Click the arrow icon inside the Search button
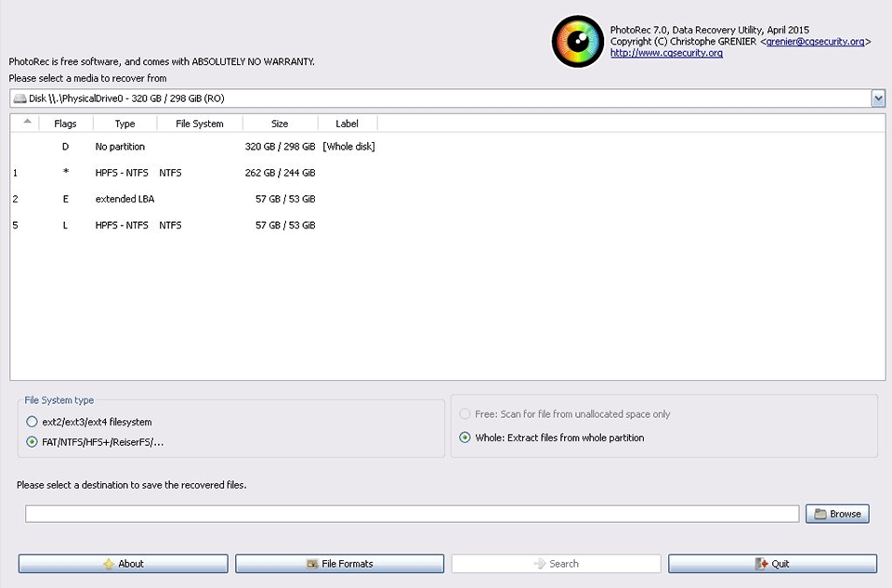892x588 pixels. point(539,563)
